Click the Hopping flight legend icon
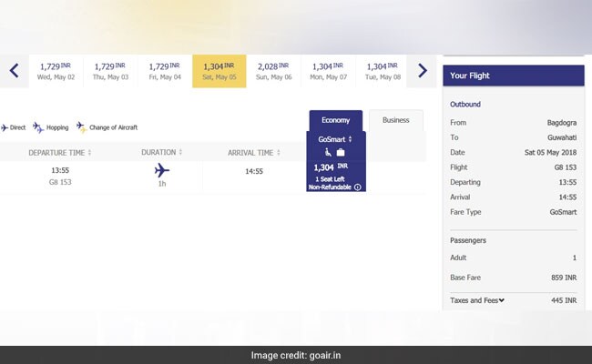592x364 pixels. point(38,127)
